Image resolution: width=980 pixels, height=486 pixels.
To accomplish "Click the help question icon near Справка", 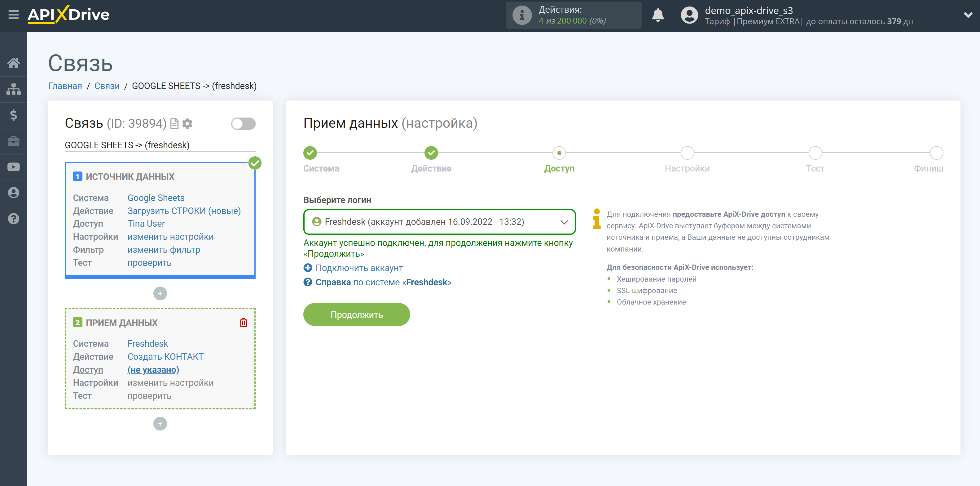I will (x=308, y=282).
